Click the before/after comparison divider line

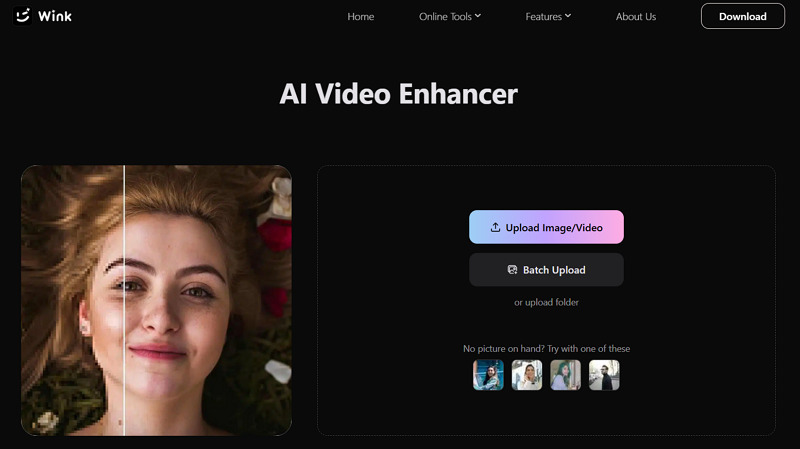tap(124, 300)
